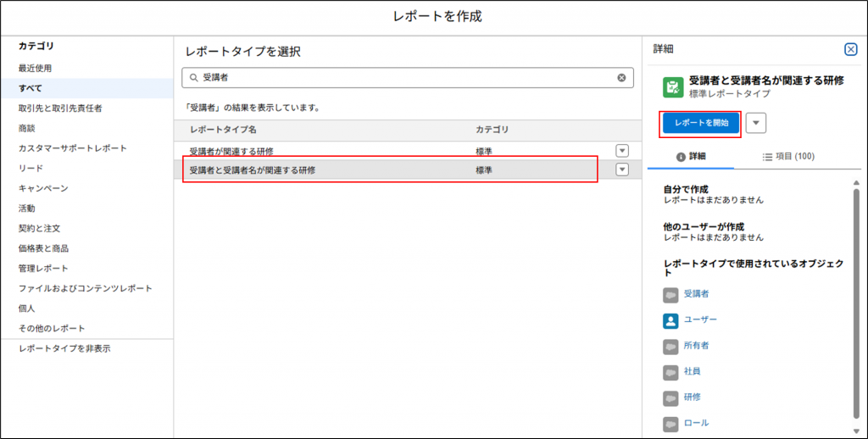868x439 pixels.
Task: Click the 受講者 object icon
Action: (x=671, y=294)
